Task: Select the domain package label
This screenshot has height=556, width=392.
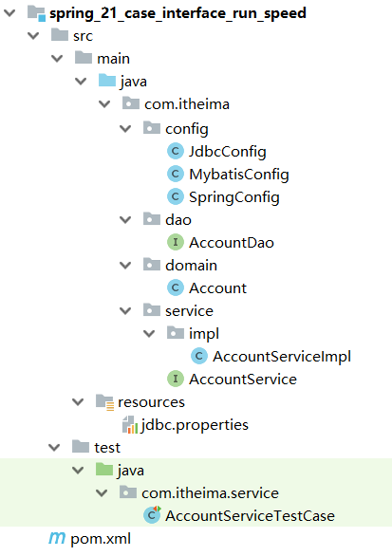Action: pyautogui.click(x=191, y=266)
